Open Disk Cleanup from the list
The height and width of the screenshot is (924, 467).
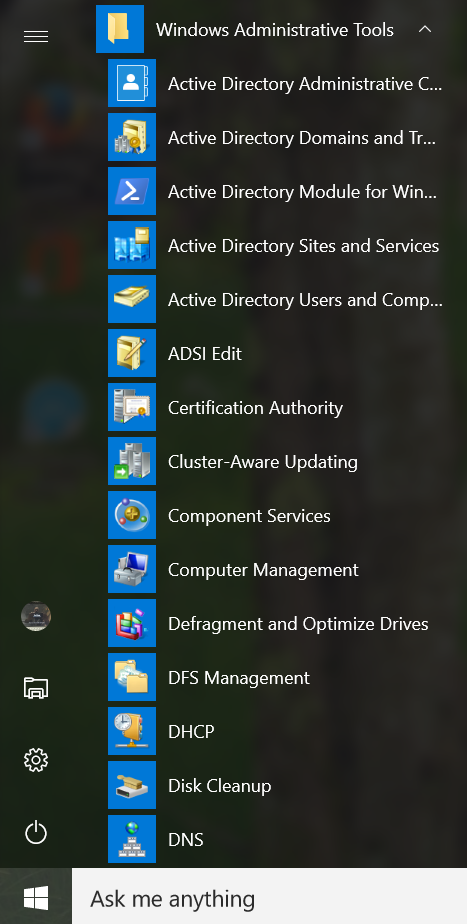tap(275, 786)
